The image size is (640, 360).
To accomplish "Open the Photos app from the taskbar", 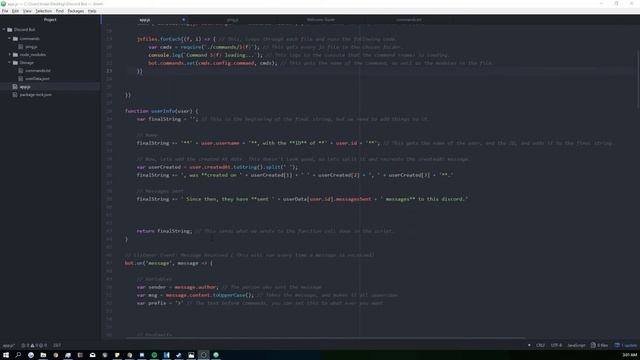I will click(191, 355).
